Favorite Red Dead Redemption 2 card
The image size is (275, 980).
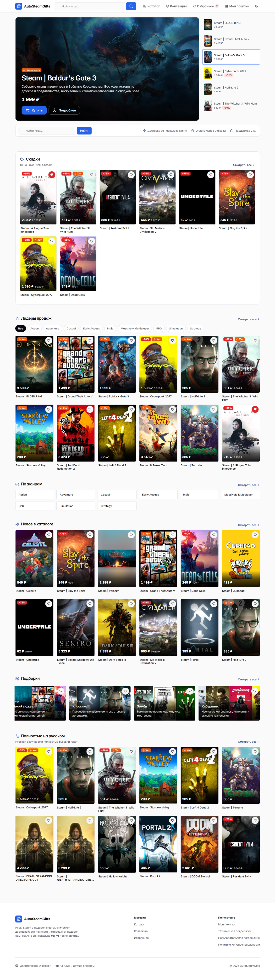90,409
